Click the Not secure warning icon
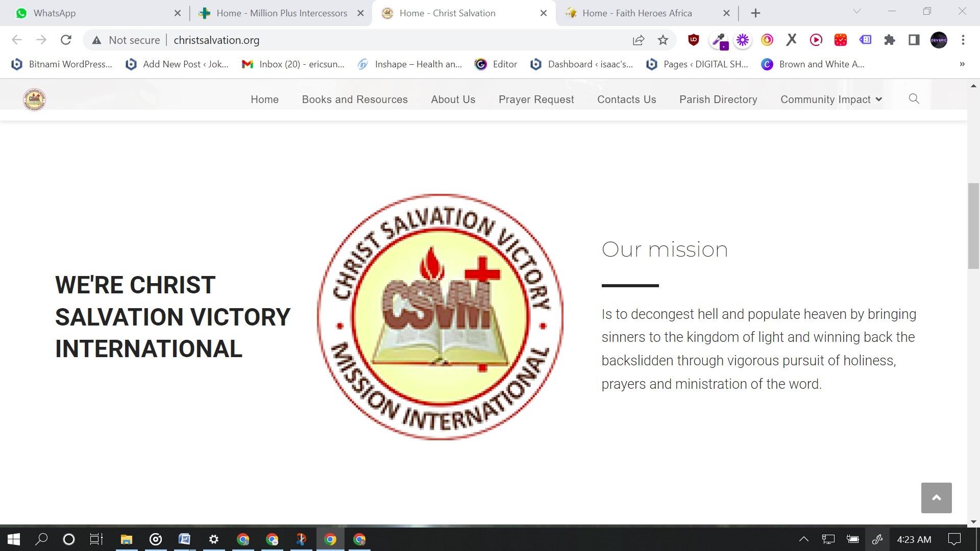The width and height of the screenshot is (980, 551). 96,40
